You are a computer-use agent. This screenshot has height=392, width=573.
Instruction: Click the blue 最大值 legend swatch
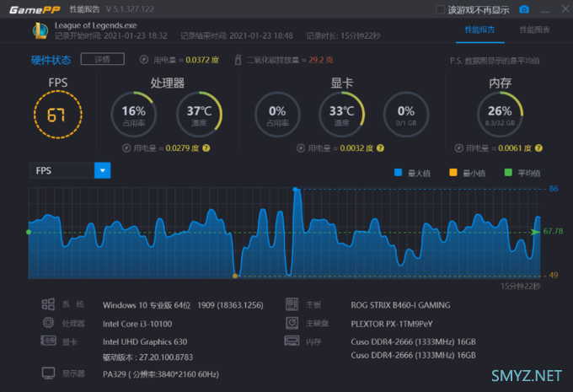399,173
